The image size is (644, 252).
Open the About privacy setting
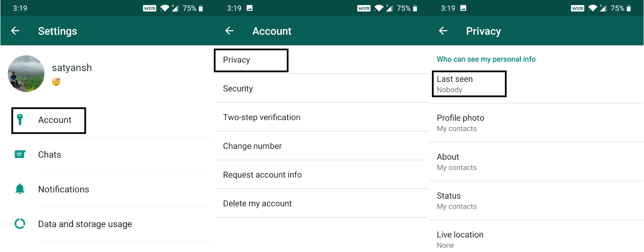[536, 162]
